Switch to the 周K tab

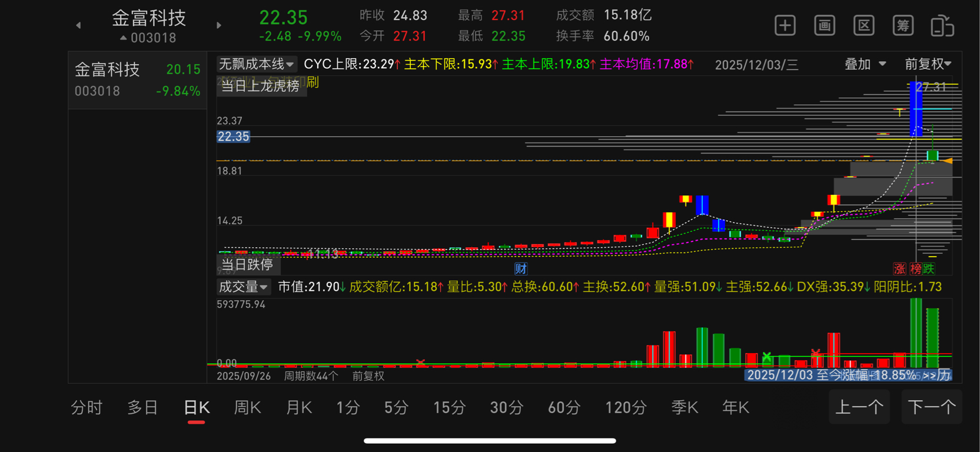point(247,407)
